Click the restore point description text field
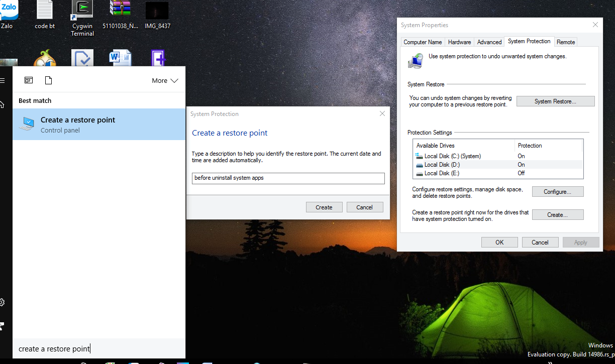 click(288, 178)
